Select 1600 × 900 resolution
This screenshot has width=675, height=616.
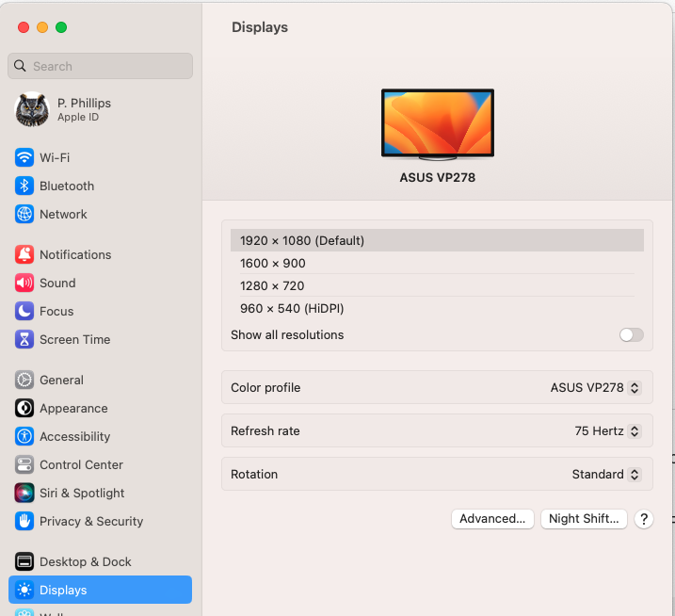point(437,263)
